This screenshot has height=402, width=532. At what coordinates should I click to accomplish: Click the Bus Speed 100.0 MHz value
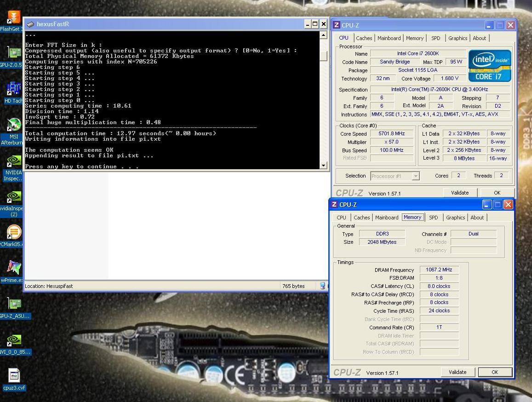[x=392, y=150]
